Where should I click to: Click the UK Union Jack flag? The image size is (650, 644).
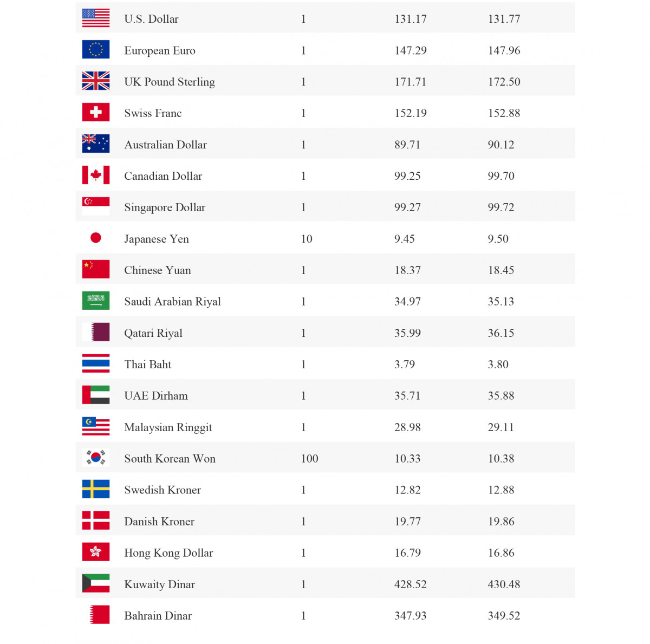point(96,81)
